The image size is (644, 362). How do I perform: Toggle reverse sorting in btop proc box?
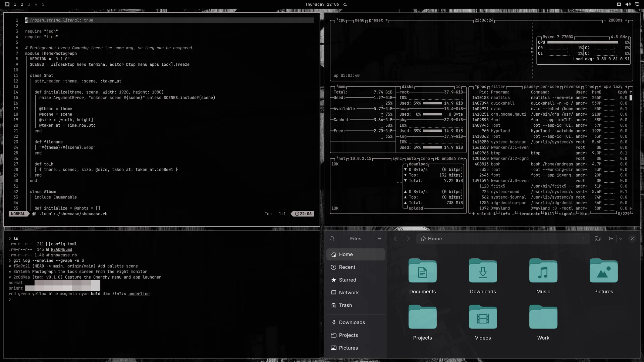tap(572, 87)
